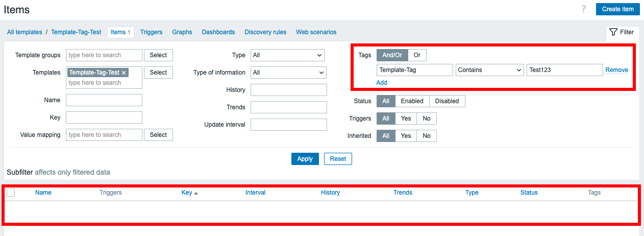Click the help question mark icon
This screenshot has width=644, height=236.
click(x=583, y=9)
